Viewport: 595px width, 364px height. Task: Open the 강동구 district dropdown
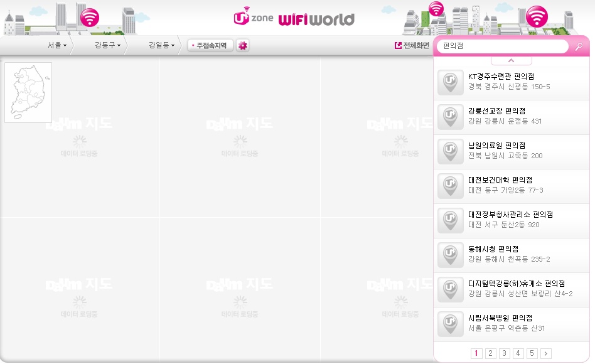tap(107, 45)
